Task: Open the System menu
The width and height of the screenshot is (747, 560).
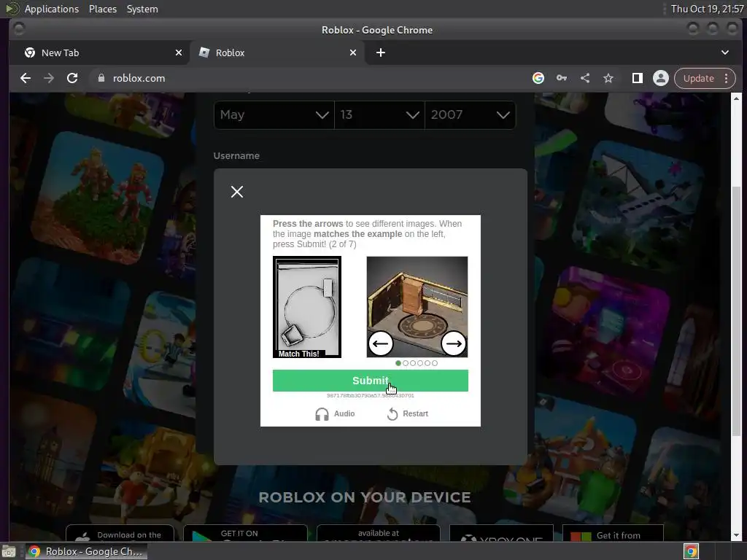Action: coord(142,9)
